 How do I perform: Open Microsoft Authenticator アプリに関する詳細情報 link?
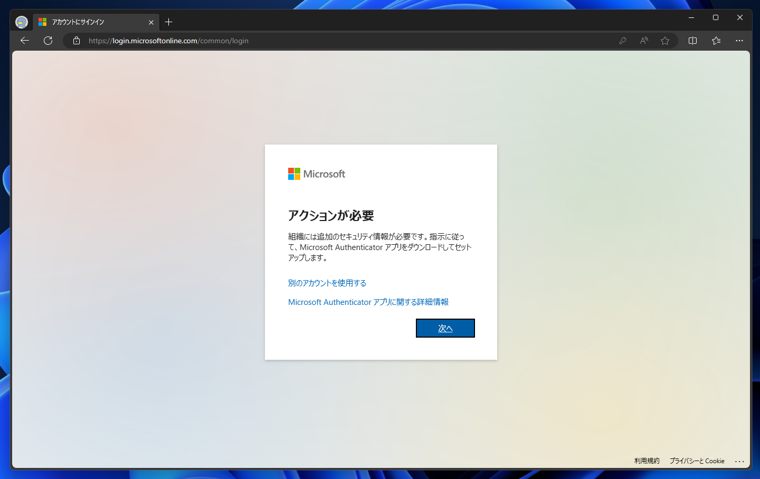coord(368,302)
